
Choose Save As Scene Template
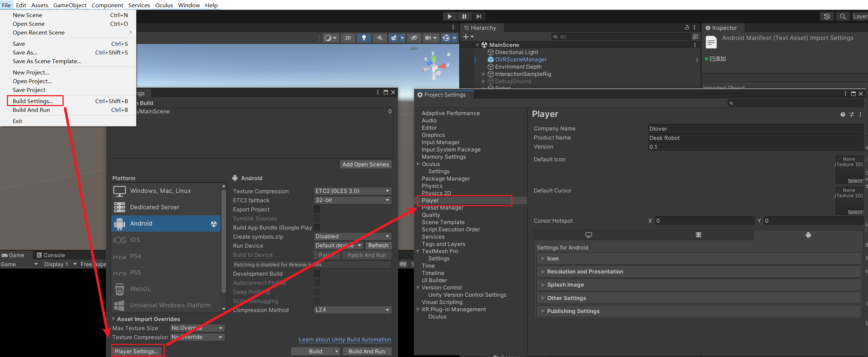pos(47,61)
